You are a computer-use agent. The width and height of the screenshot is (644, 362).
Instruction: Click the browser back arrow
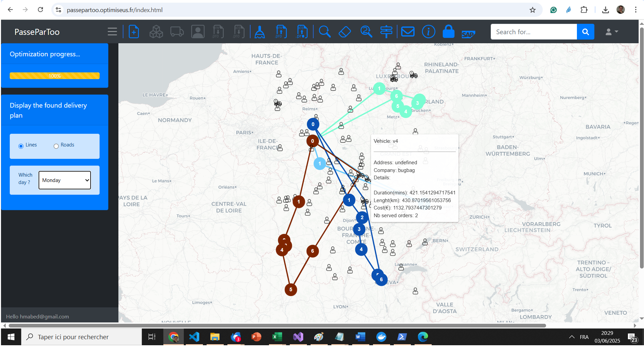10,10
